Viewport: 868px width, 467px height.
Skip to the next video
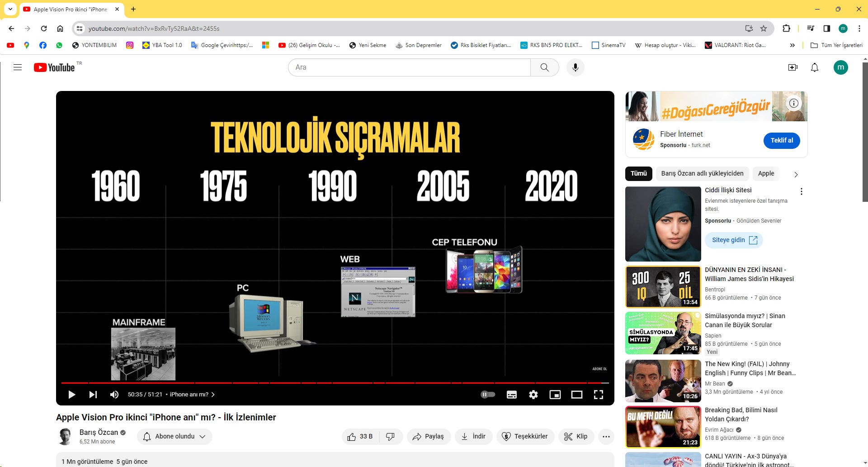93,395
